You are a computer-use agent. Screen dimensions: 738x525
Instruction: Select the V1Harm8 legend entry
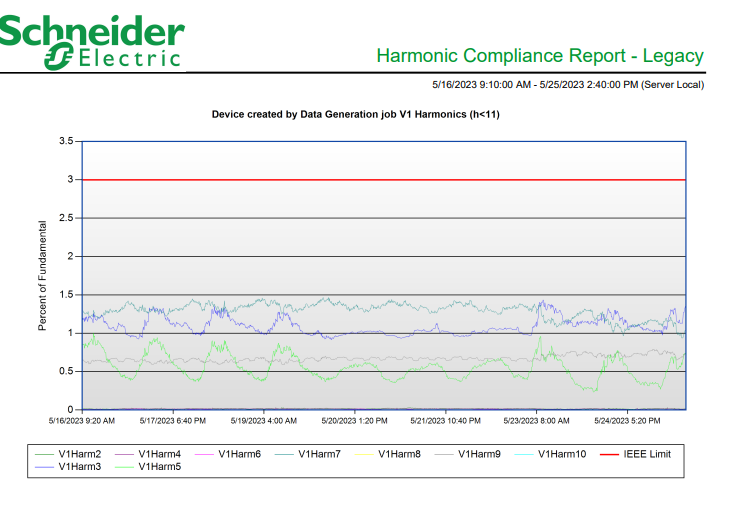pos(399,454)
